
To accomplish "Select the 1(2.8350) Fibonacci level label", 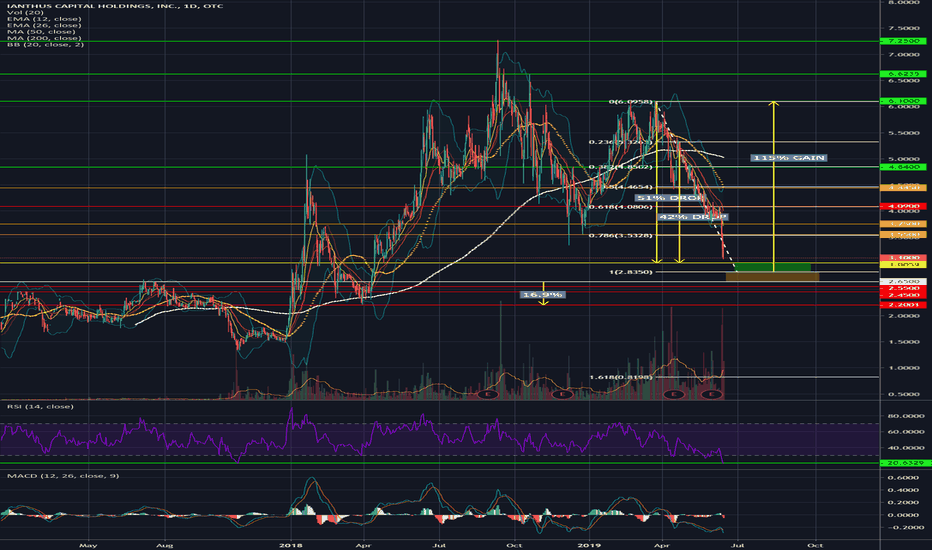I will 631,272.
